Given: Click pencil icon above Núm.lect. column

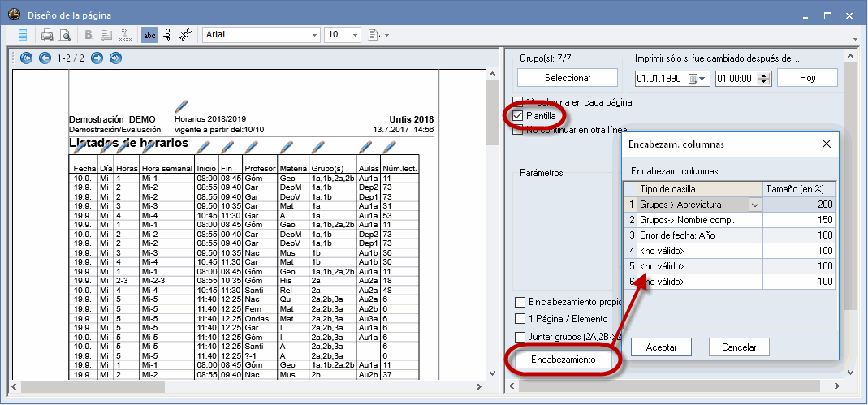Looking at the screenshot, I should (391, 147).
